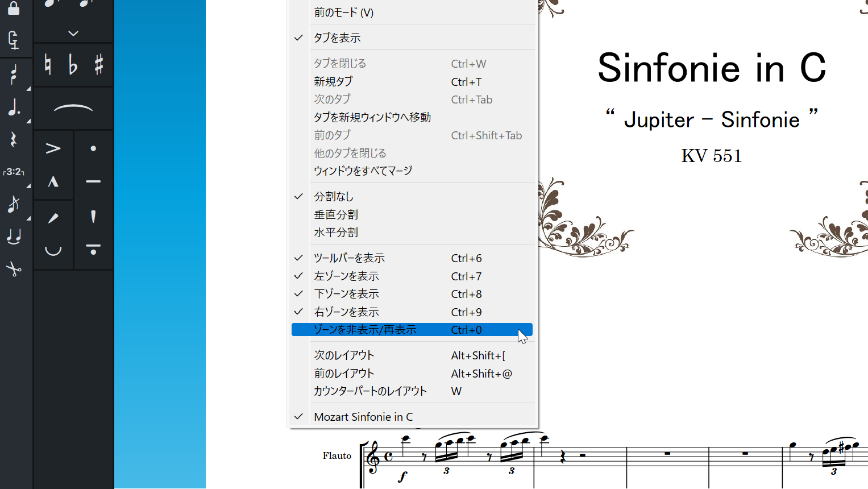Click the 次のタブ menu item

pyautogui.click(x=413, y=100)
